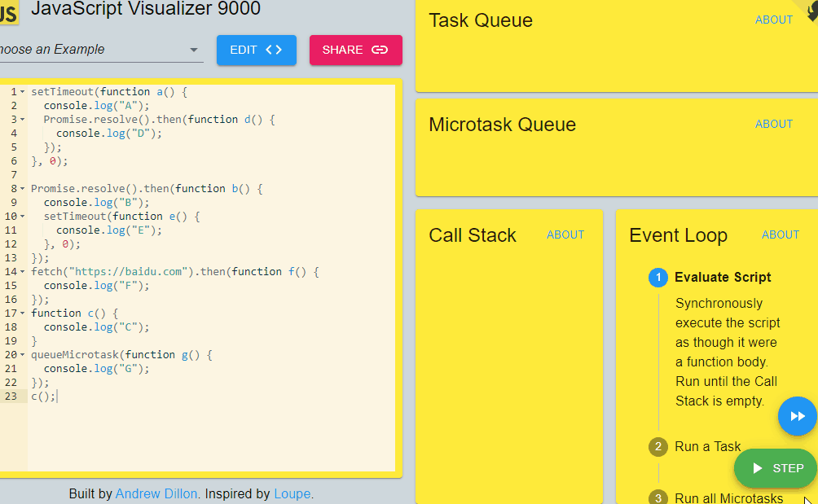Click code line console.log("C")
This screenshot has width=818, height=504.
tap(96, 327)
